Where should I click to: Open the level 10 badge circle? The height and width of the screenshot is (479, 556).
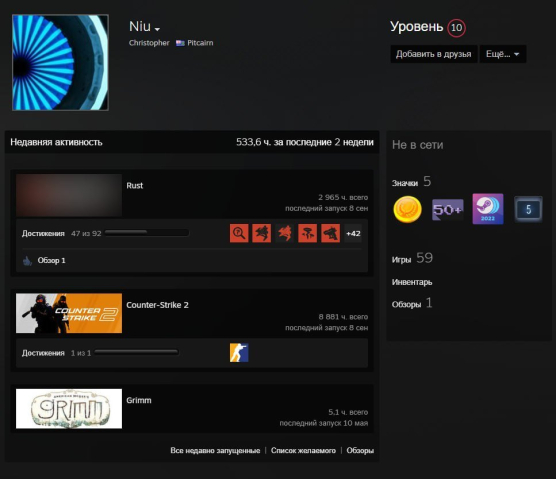(456, 27)
